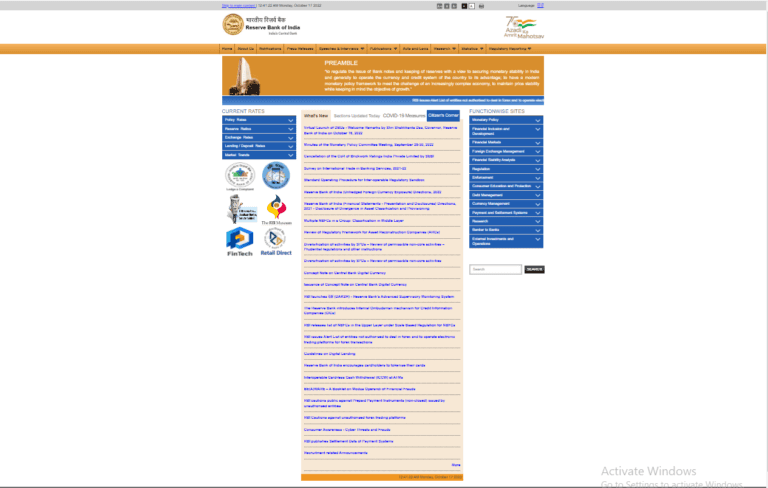Click the round blue mobile icon
The image size is (768, 488).
point(275,176)
